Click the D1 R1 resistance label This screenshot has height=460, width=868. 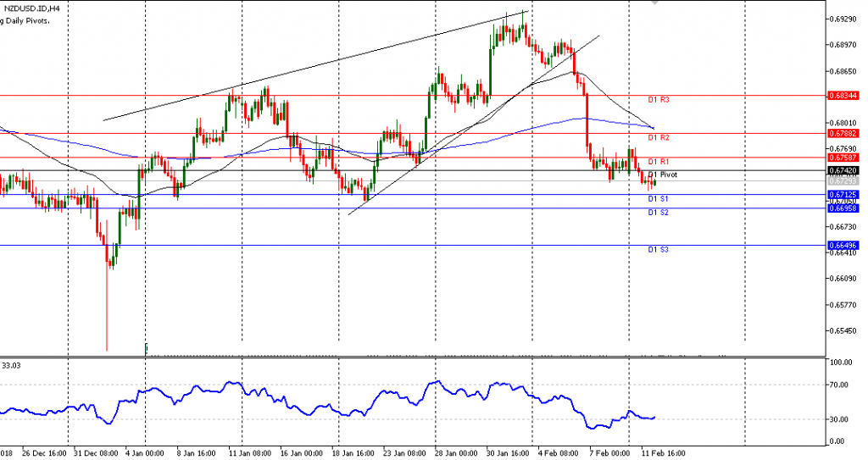(659, 162)
